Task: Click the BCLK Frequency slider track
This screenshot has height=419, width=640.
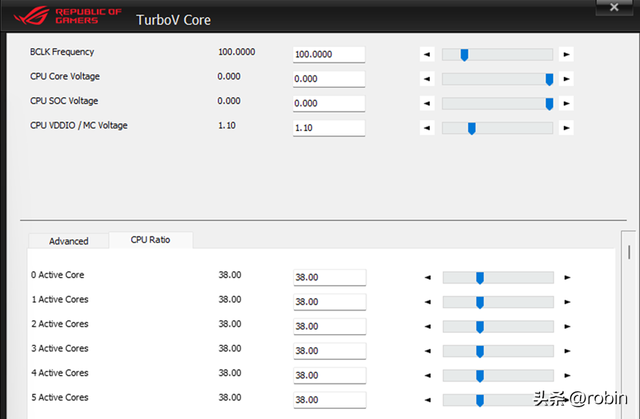Action: pyautogui.click(x=497, y=54)
